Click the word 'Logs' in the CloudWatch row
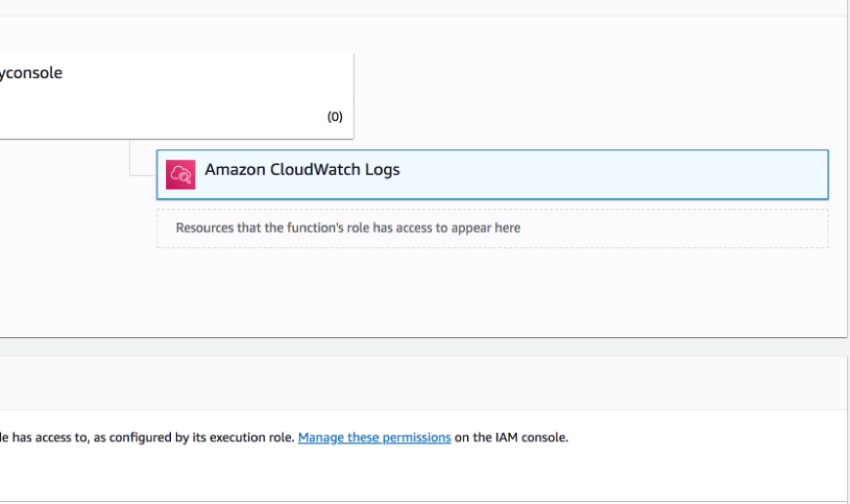Viewport: 850px width, 504px height. point(382,170)
